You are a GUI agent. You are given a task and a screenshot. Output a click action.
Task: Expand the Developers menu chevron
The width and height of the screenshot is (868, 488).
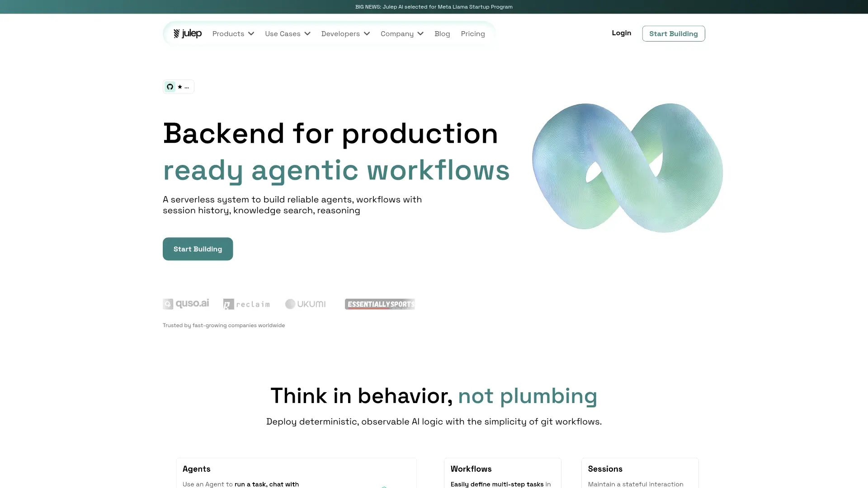[367, 34]
